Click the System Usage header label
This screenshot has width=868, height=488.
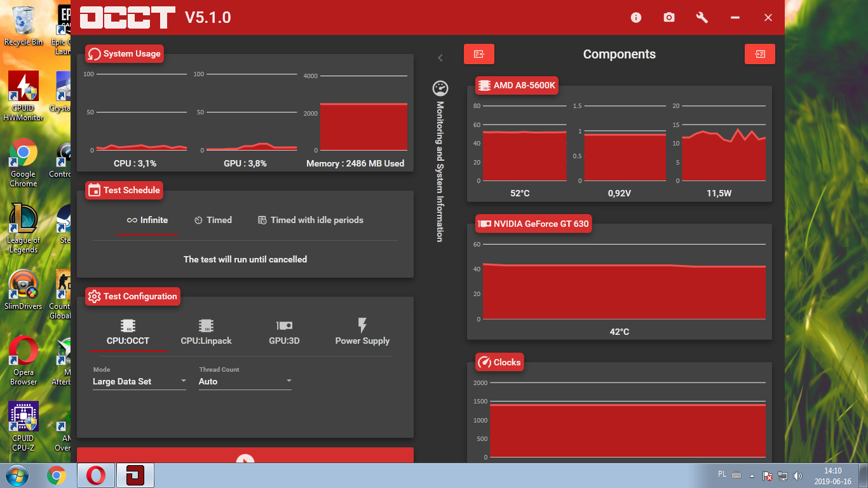tap(125, 54)
